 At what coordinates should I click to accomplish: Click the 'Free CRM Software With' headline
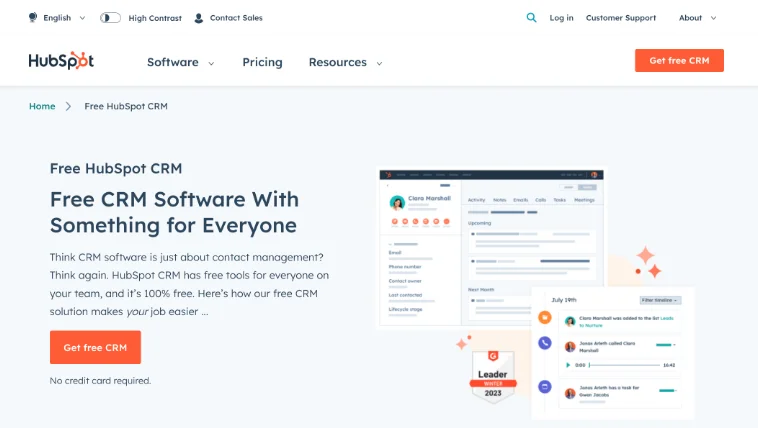[x=175, y=199]
